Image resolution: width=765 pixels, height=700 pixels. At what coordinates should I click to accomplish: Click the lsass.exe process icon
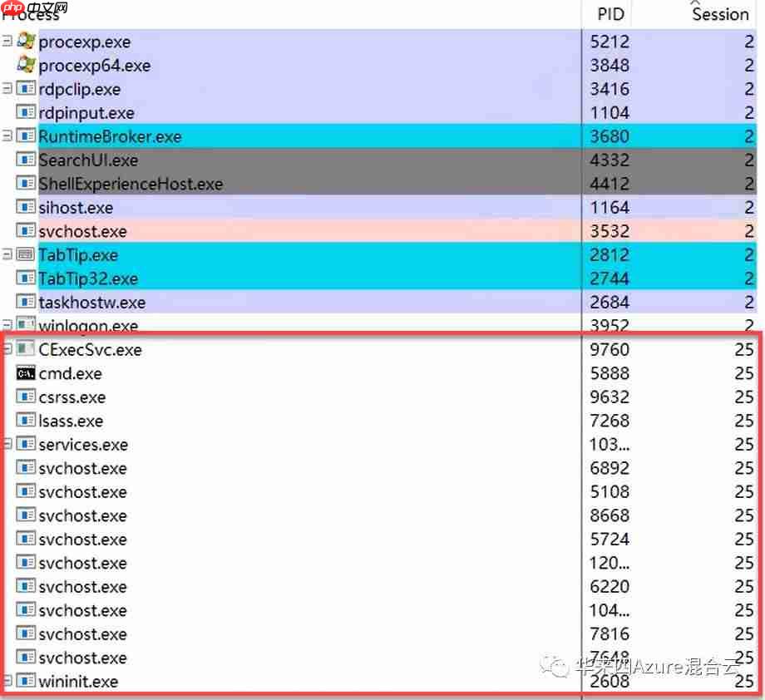coord(26,421)
